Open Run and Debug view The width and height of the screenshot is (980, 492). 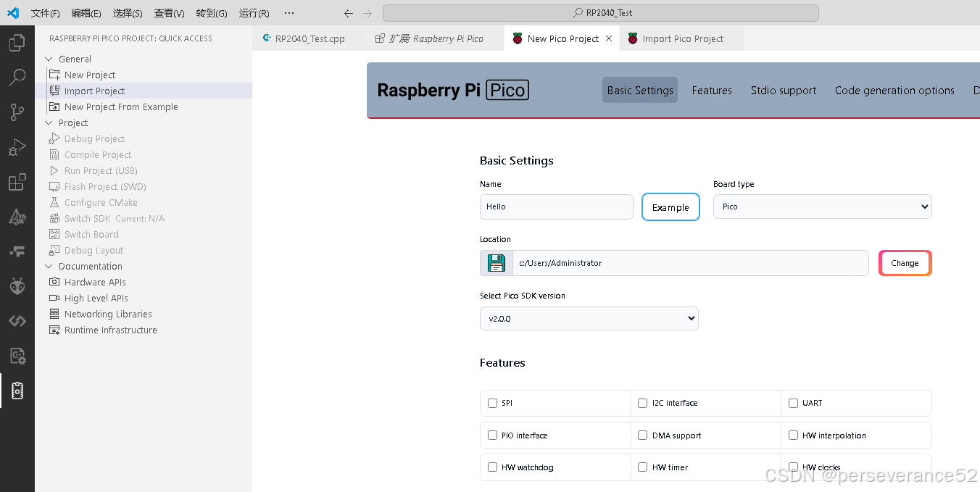[17, 147]
